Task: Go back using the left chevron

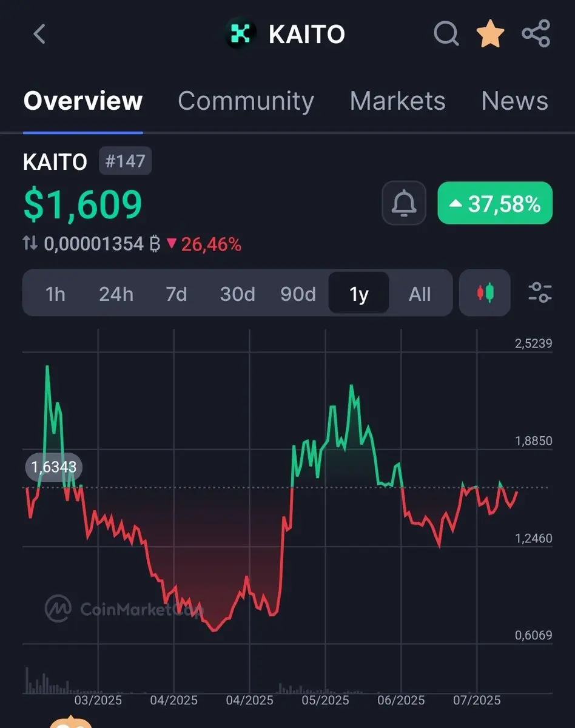Action: (x=39, y=34)
